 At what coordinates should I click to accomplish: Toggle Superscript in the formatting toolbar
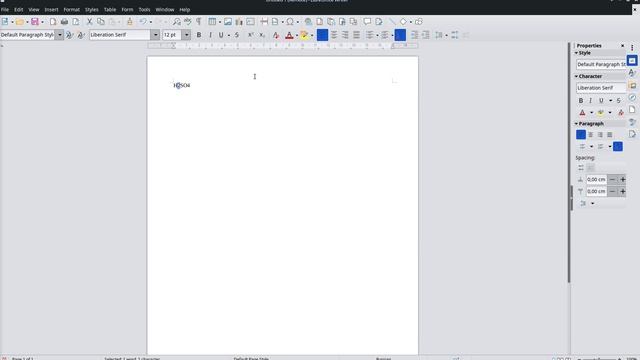(251, 35)
